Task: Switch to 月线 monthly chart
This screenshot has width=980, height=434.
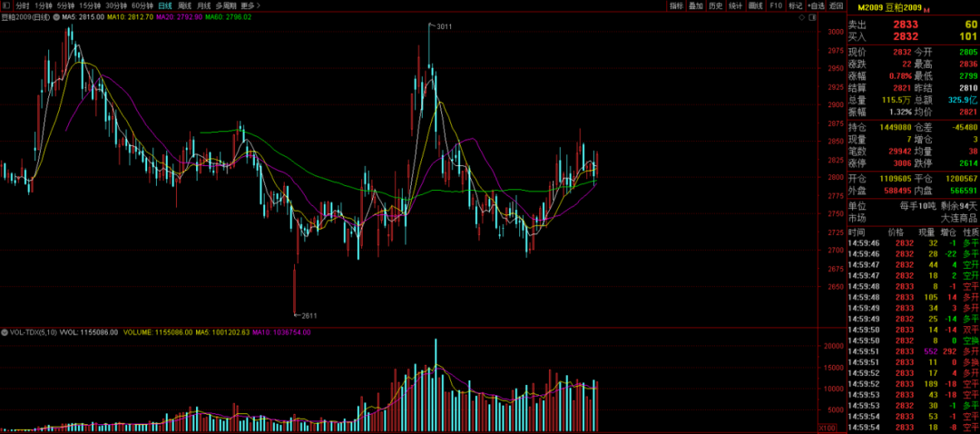Action: click(204, 5)
